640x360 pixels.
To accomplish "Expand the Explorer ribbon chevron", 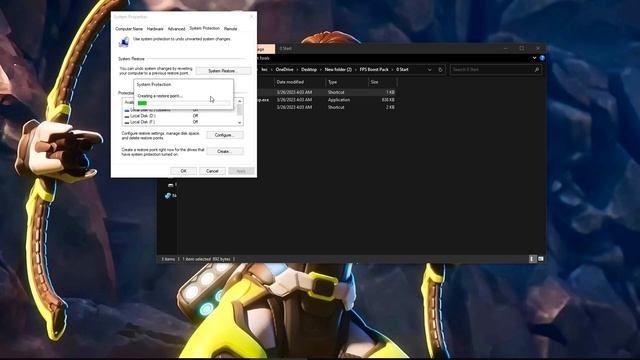I will [534, 58].
